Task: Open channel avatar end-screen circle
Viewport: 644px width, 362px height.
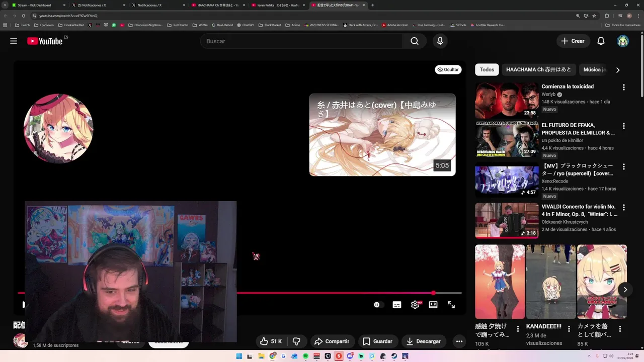Action: (x=58, y=129)
